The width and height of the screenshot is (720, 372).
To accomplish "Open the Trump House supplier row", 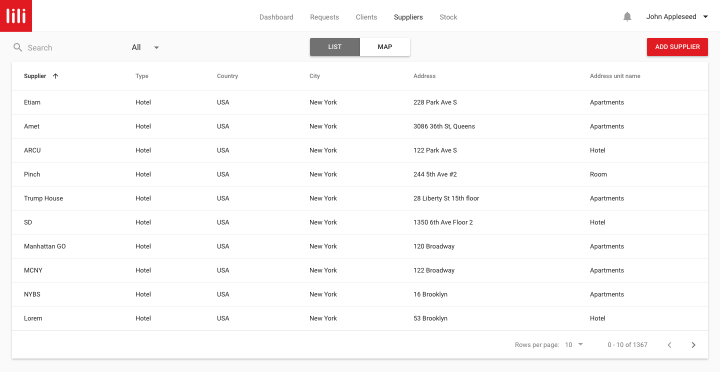I will coord(360,198).
